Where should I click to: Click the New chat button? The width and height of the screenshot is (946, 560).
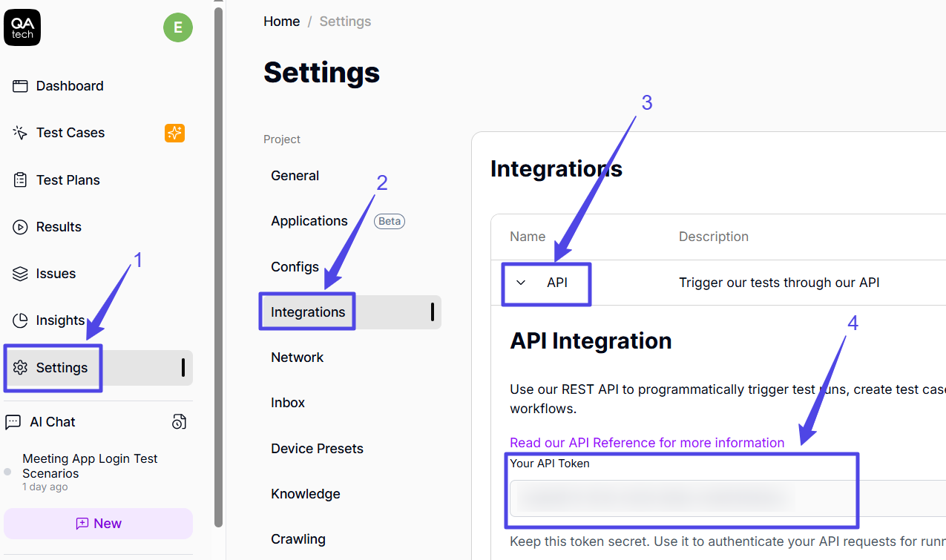(98, 524)
